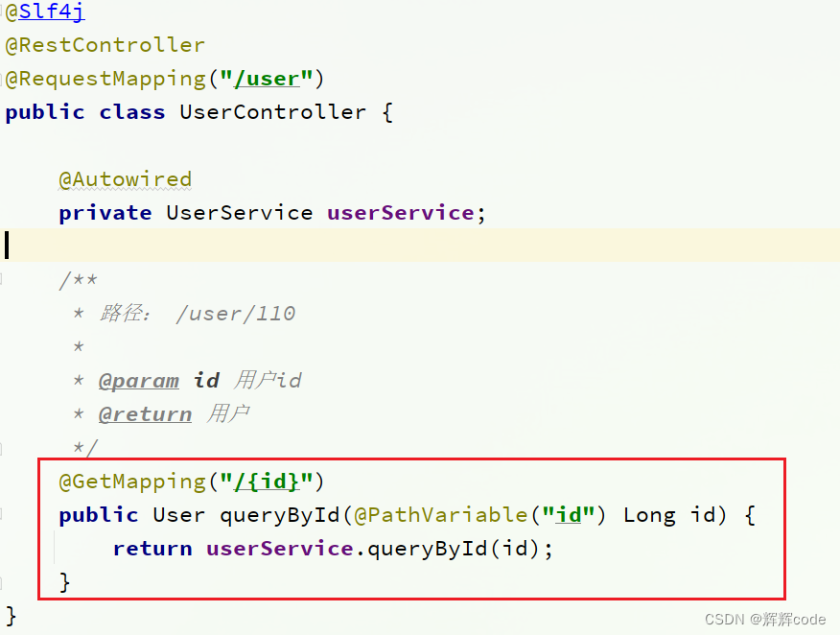Click the User return type
The image size is (840, 635).
point(179,515)
